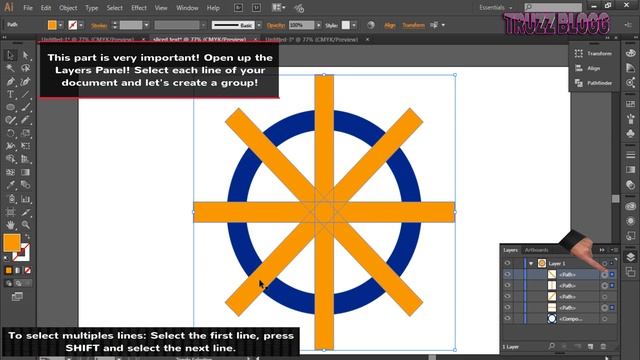The image size is (640, 360).
Task: Click Locate Object magnifier in Layers panel
Action: (551, 346)
